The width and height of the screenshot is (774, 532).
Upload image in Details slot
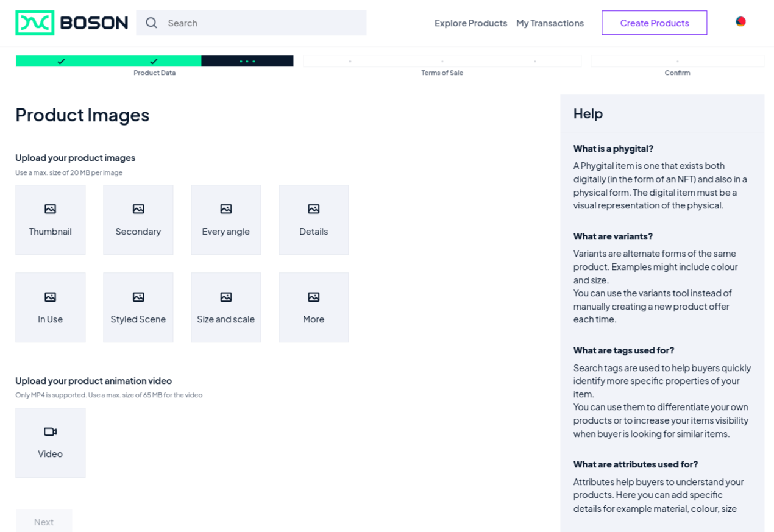tap(314, 220)
